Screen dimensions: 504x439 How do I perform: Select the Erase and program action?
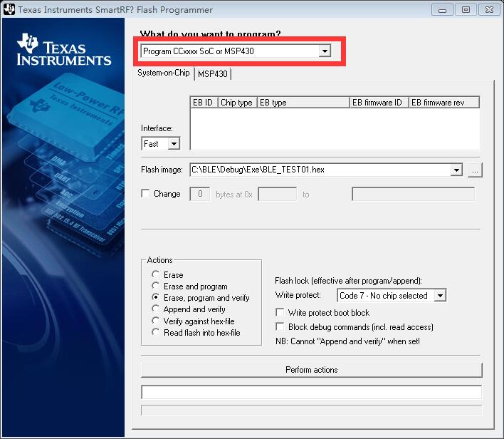tap(156, 286)
